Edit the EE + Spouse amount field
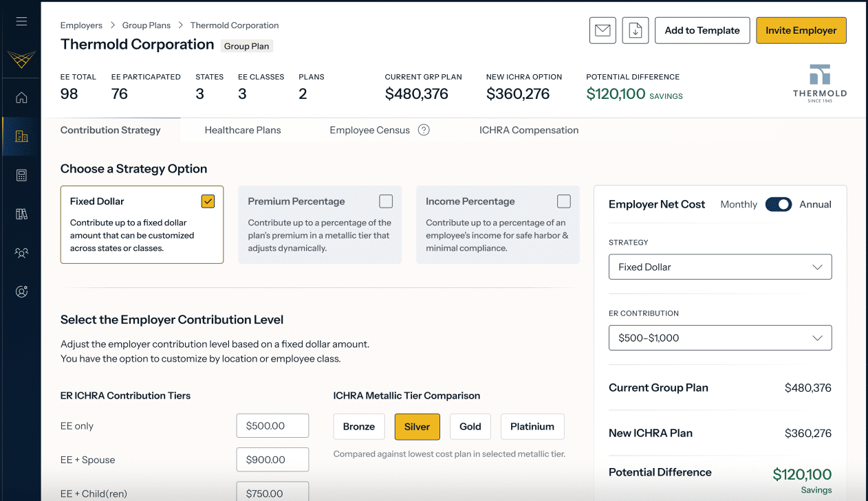Viewport: 868px width, 501px height. tap(272, 460)
